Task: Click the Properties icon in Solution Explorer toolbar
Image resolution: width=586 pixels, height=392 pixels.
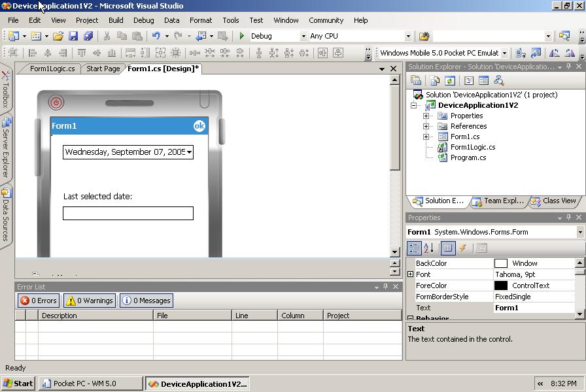Action: pos(416,80)
